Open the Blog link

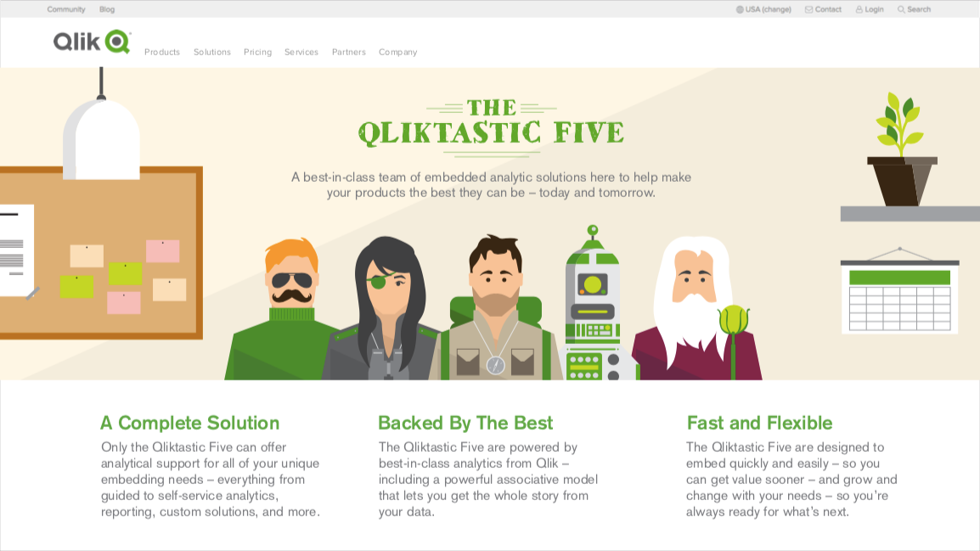(x=107, y=9)
